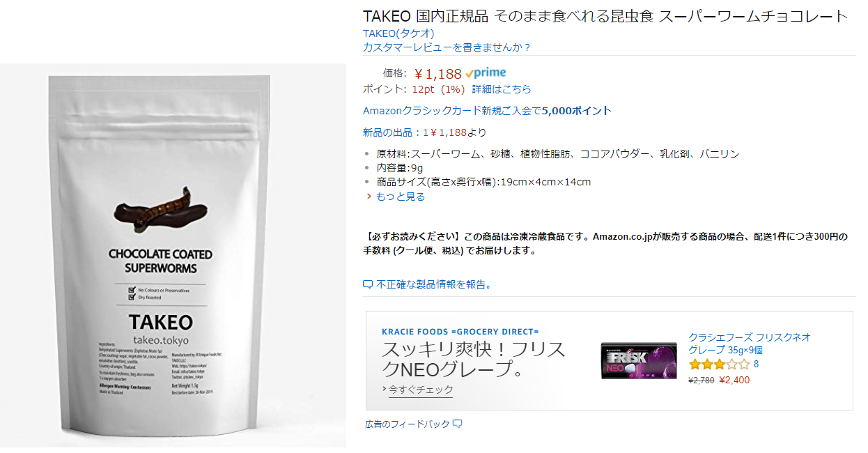This screenshot has width=868, height=453.
Task: Click 広告のフィードバック link
Action: pyautogui.click(x=408, y=424)
